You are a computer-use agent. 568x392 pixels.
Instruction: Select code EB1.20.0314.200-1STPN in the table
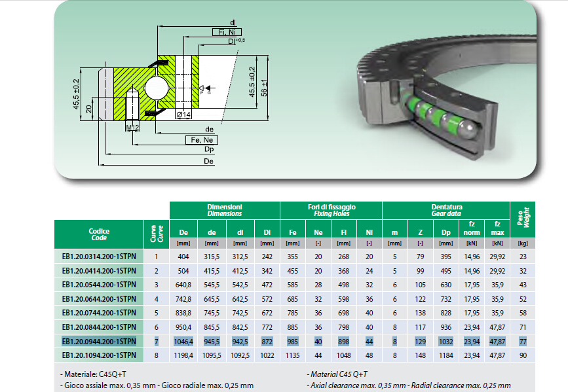coord(99,257)
